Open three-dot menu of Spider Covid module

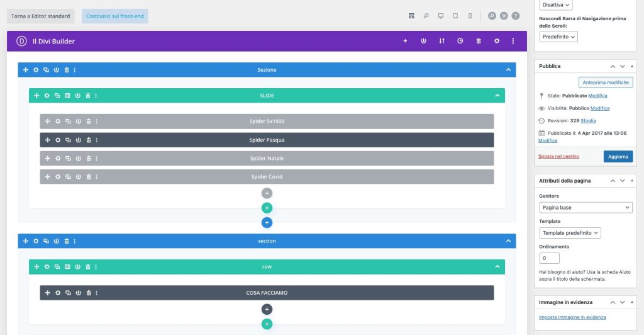pos(96,177)
